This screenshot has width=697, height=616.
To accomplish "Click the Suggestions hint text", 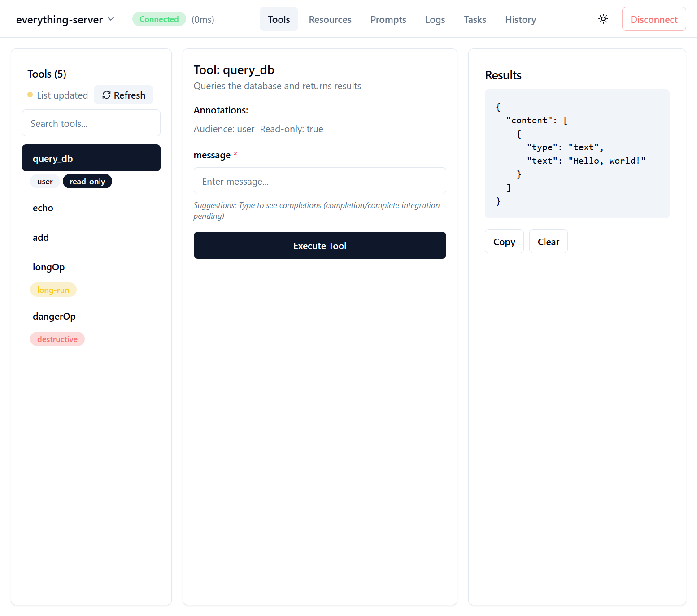I will click(317, 210).
